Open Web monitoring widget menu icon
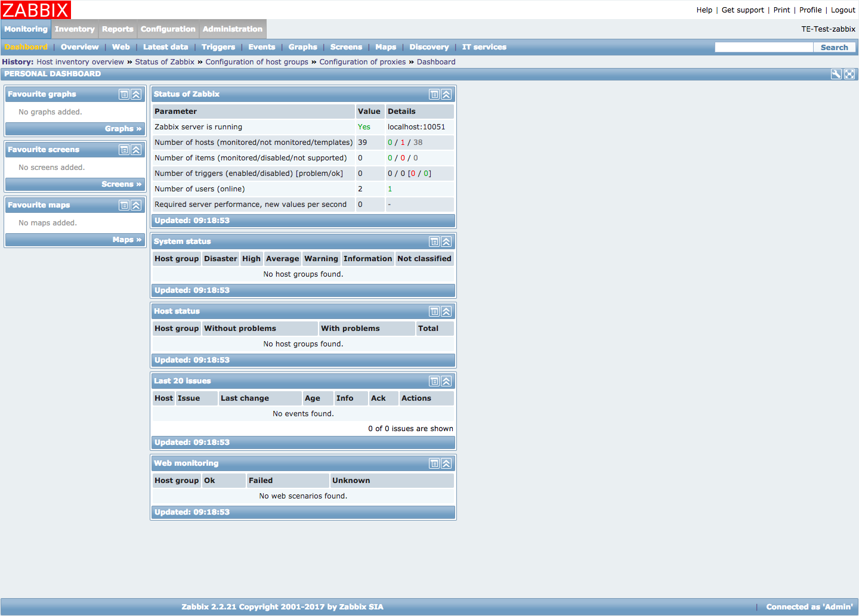The width and height of the screenshot is (859, 616). click(x=434, y=463)
